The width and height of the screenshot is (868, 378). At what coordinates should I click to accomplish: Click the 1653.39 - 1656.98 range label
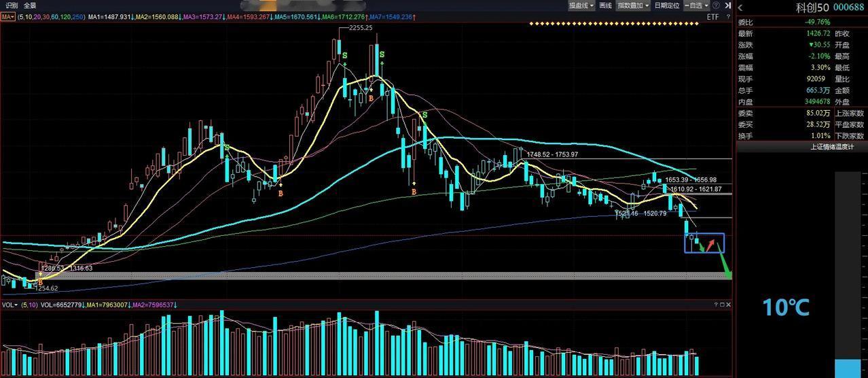point(691,180)
